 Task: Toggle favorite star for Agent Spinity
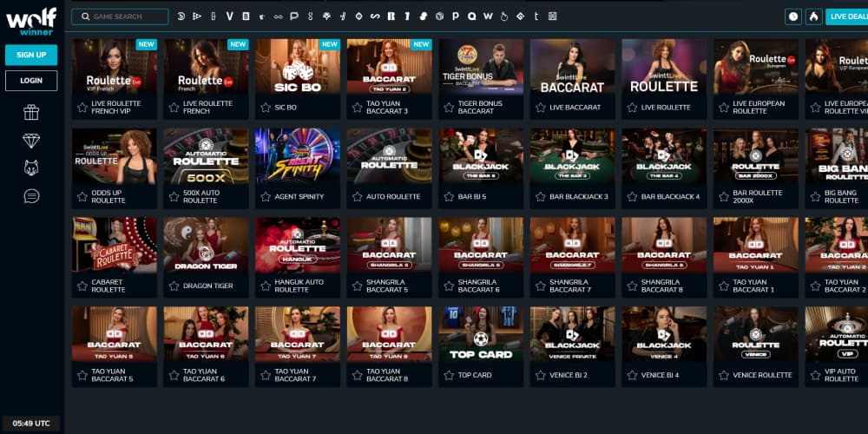[266, 196]
